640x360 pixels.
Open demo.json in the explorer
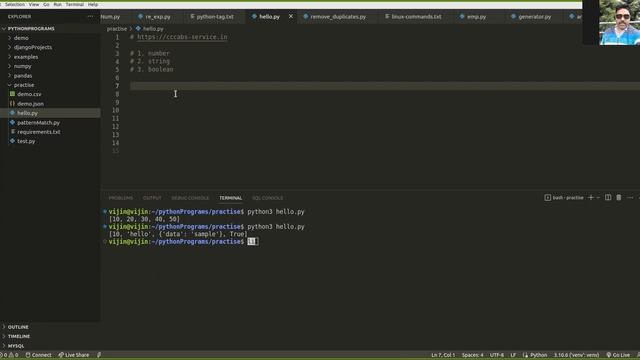point(30,104)
